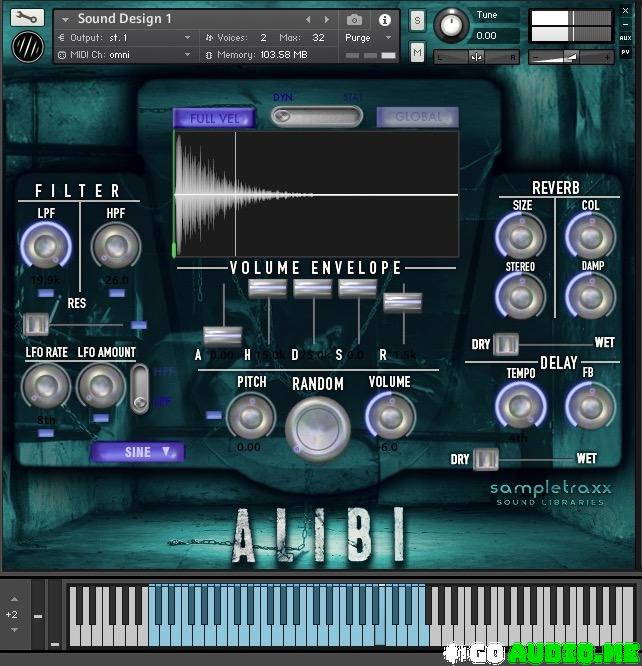This screenshot has width=642, height=666.
Task: Toggle small button under LFO AMOUNT knob
Action: point(101,418)
